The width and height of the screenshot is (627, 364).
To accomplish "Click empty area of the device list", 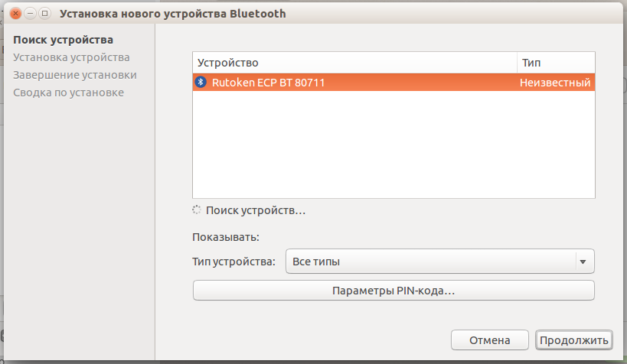I will coord(393,145).
